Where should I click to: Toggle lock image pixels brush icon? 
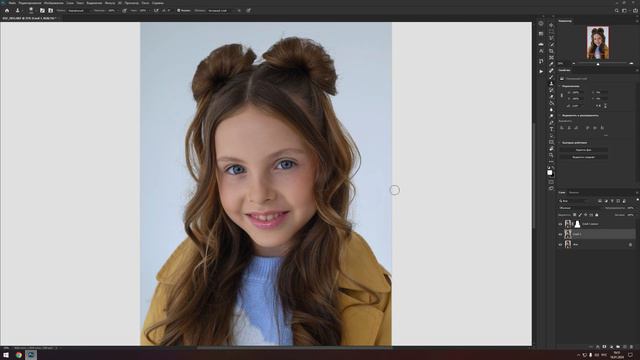[580, 215]
